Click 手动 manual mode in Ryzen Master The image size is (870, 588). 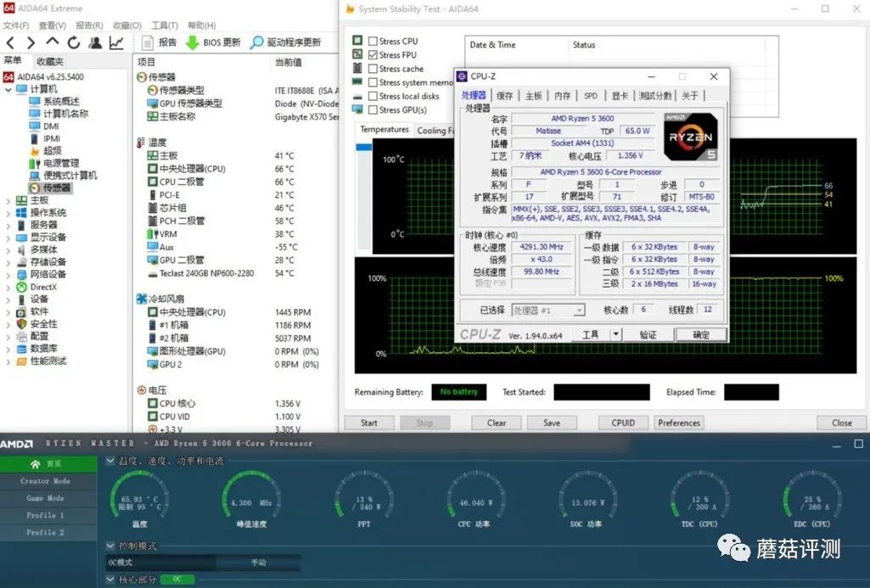point(258,563)
